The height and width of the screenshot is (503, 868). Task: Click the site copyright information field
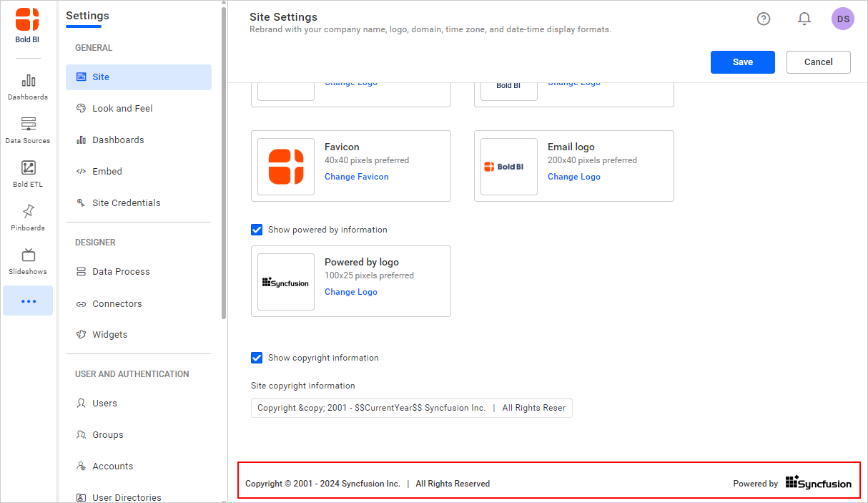tap(411, 408)
